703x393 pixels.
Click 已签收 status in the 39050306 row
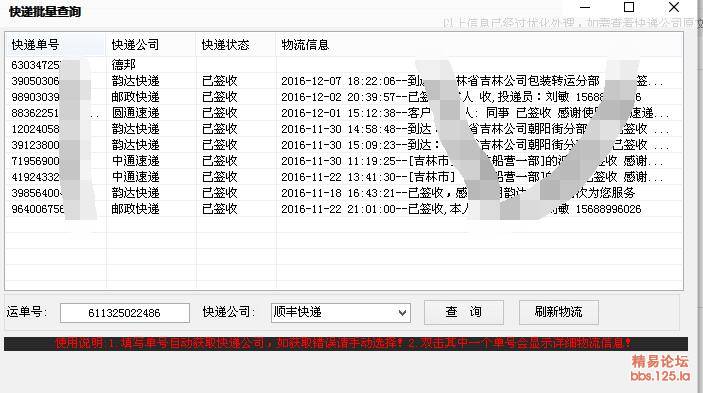click(x=220, y=81)
